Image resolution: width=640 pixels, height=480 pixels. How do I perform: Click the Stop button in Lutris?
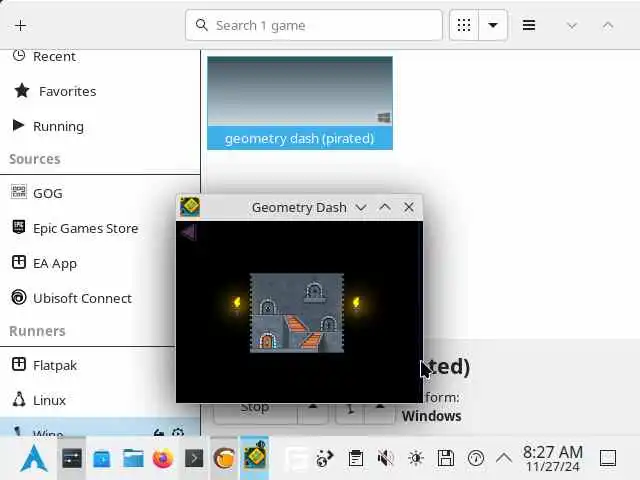coord(256,411)
